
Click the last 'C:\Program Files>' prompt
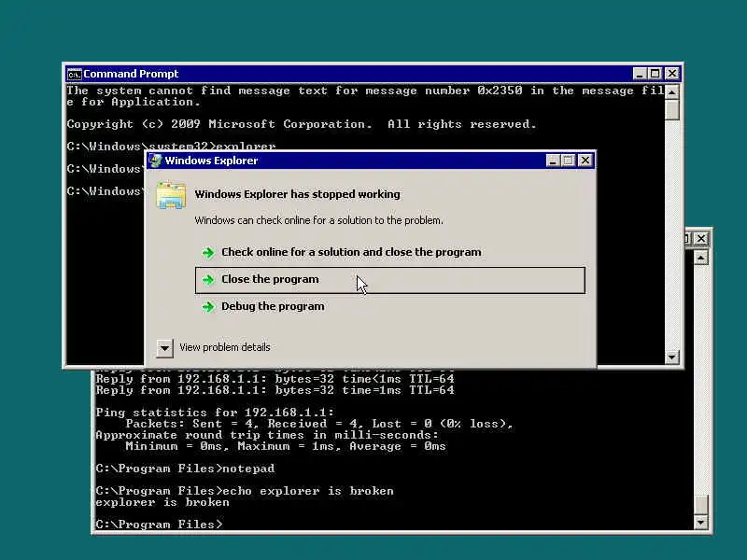(x=159, y=525)
